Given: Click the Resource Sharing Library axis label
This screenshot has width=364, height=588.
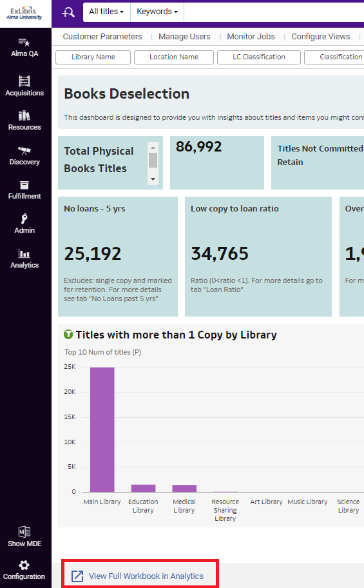Looking at the screenshot, I should click(x=225, y=510).
